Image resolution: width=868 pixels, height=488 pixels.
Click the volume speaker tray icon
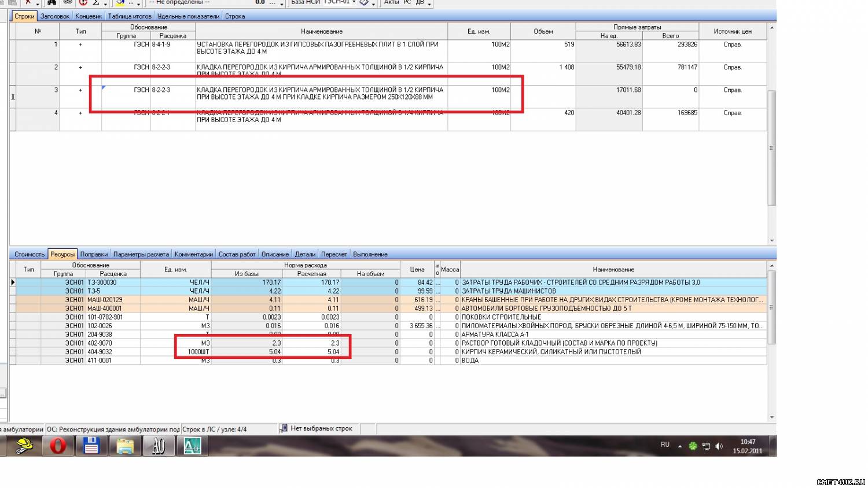[719, 446]
